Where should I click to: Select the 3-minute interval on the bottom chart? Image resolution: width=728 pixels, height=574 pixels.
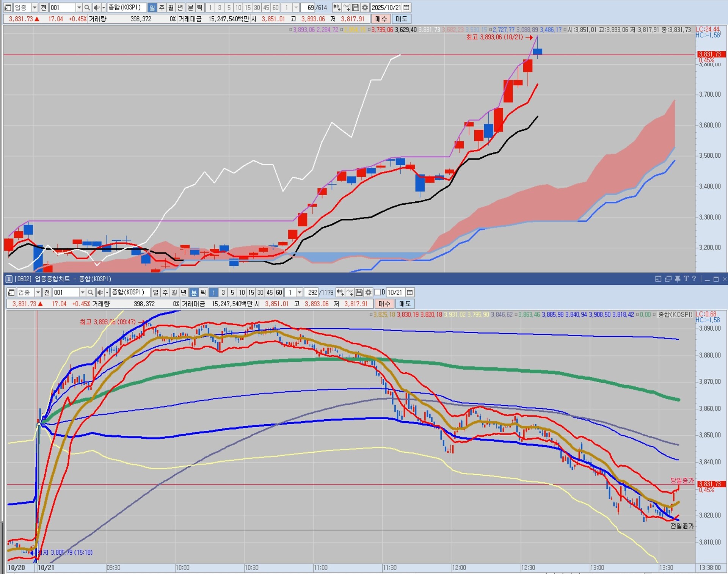[223, 292]
